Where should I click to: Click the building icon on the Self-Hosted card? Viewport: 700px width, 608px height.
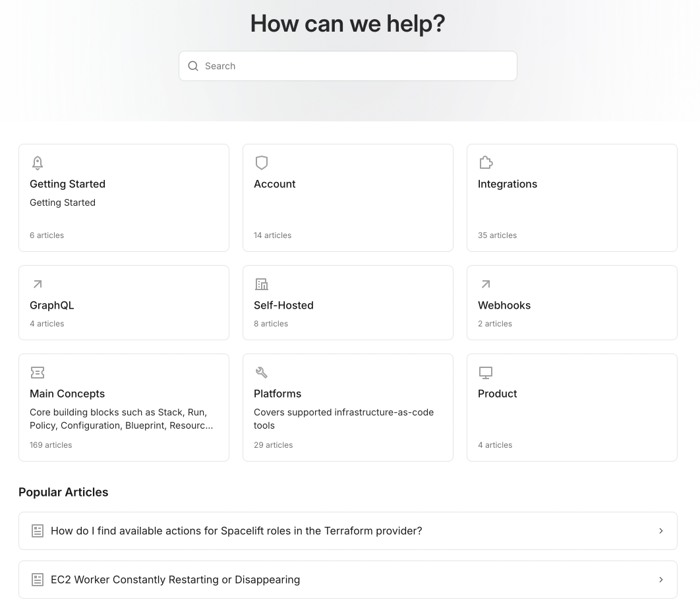click(x=262, y=284)
